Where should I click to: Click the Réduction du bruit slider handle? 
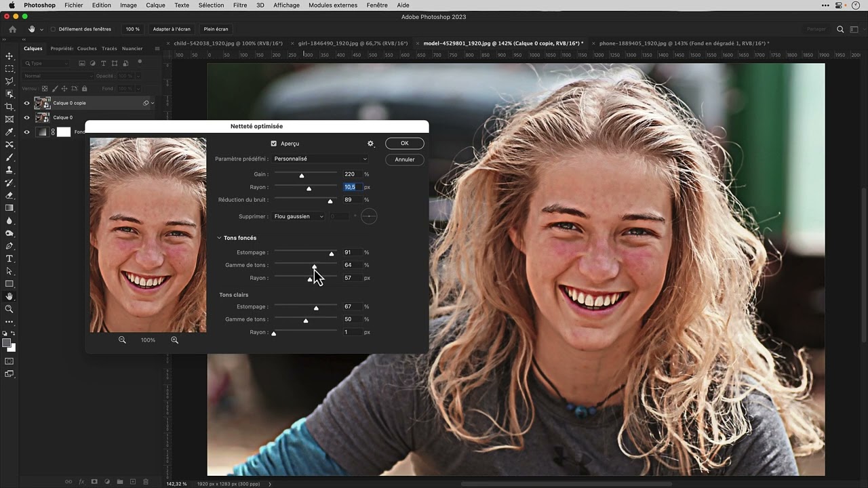click(x=330, y=201)
